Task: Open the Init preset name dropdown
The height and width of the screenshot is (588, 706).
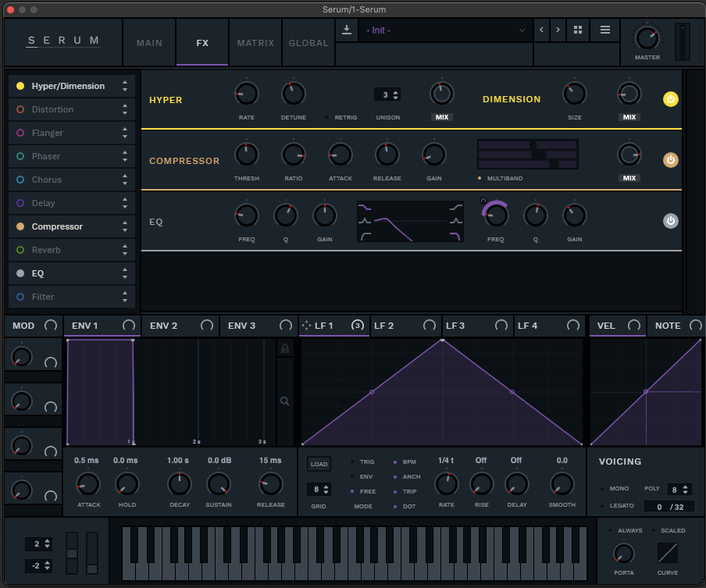Action: tap(446, 30)
